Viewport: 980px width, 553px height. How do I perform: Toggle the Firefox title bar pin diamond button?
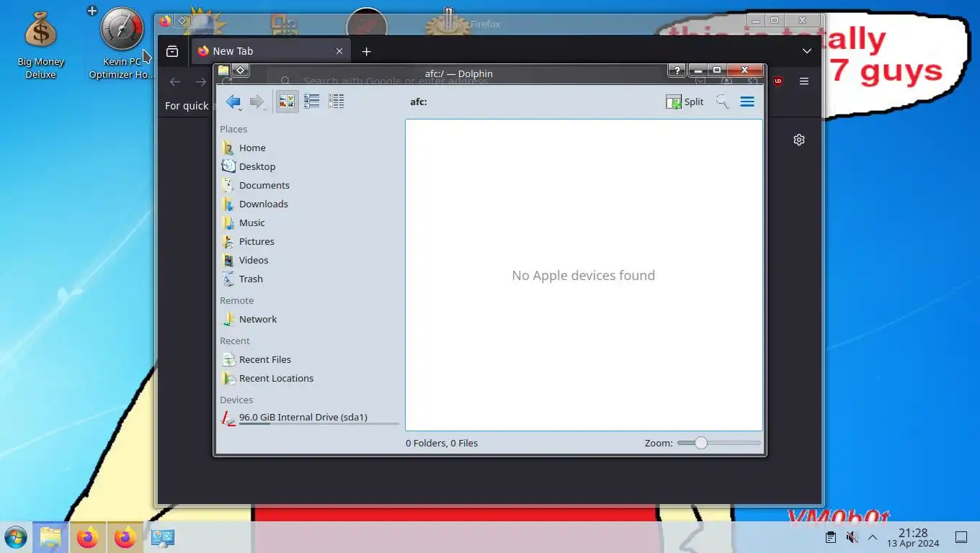(x=182, y=21)
